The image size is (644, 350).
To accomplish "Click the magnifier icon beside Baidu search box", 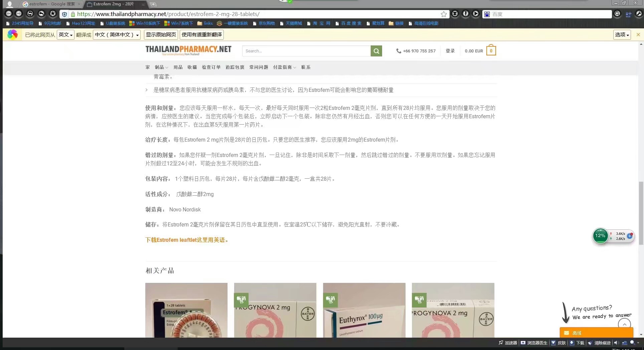I will pos(617,14).
